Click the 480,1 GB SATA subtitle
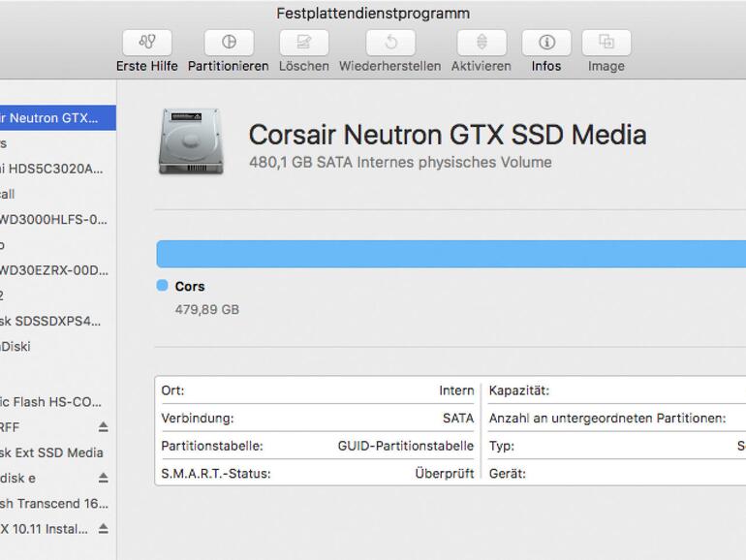 (400, 162)
